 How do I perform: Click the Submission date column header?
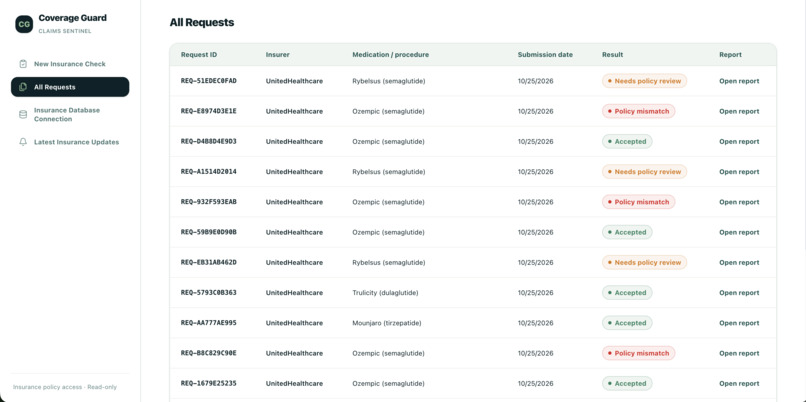[x=545, y=54]
